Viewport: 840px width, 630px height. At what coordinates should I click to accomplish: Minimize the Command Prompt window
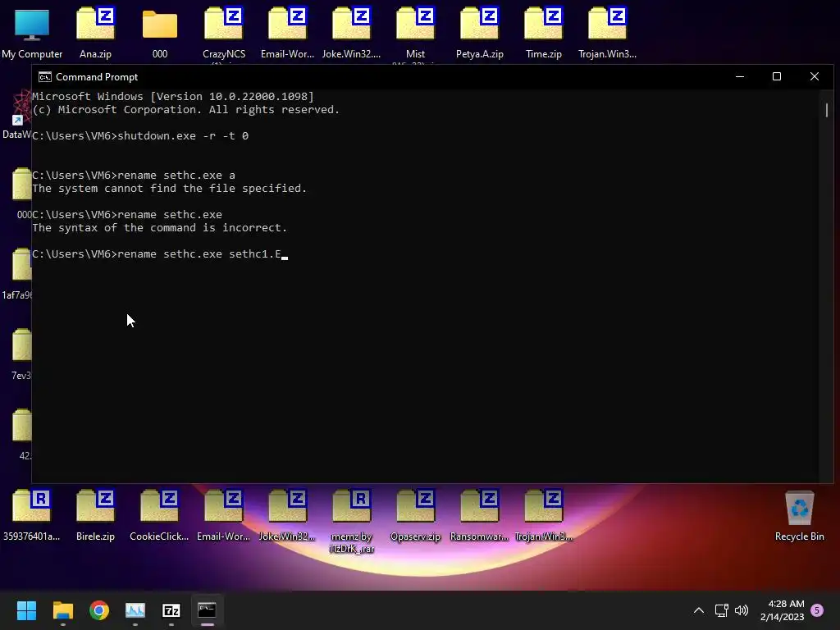pos(740,76)
